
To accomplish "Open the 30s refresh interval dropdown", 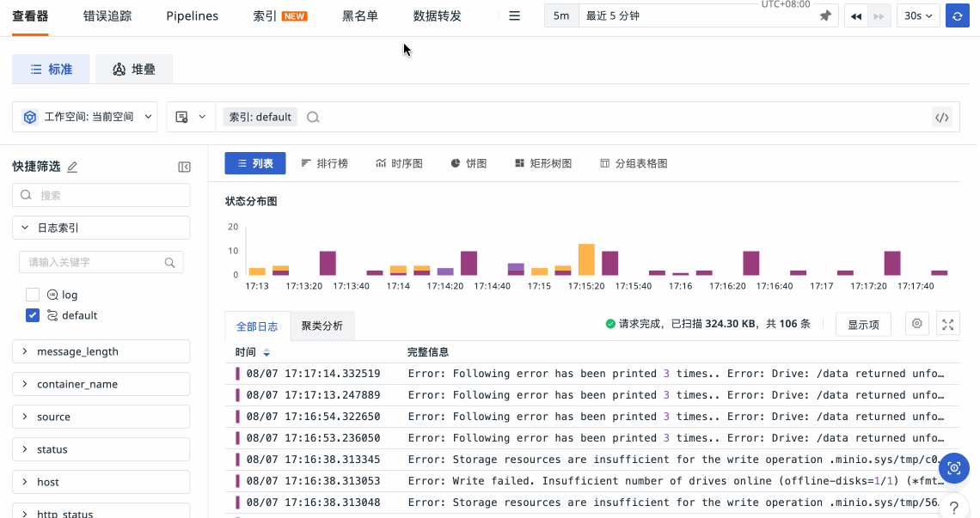I will [917, 15].
